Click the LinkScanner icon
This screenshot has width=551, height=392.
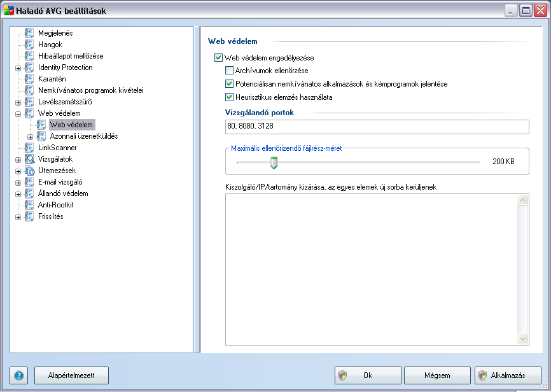(29, 148)
